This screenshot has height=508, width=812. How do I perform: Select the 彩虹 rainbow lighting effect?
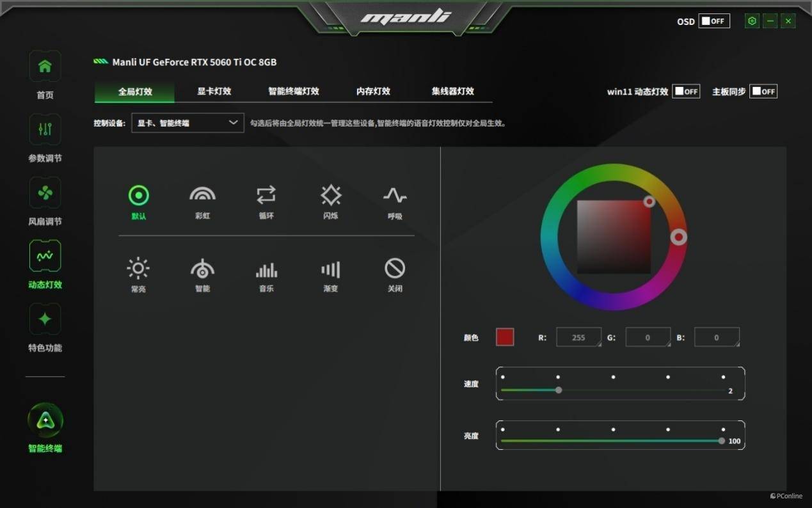(202, 202)
